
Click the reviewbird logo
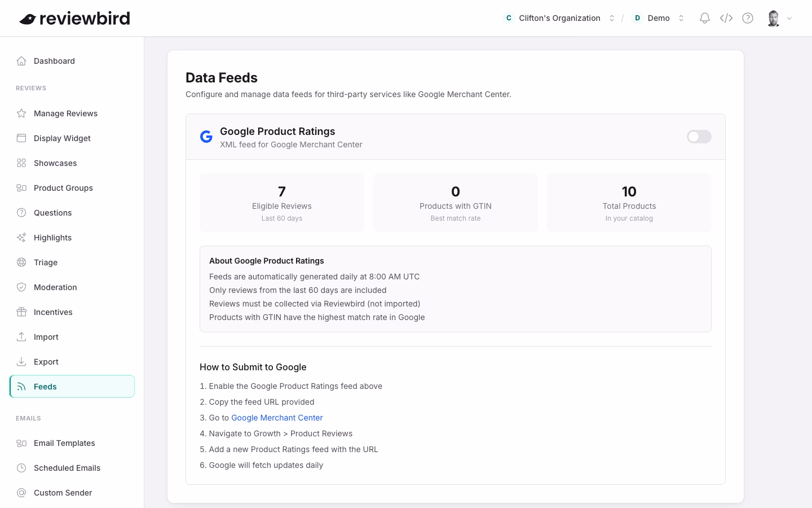(x=74, y=19)
